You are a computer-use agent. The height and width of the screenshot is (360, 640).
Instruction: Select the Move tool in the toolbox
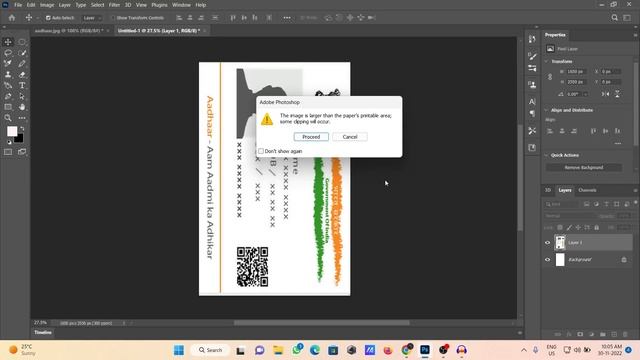pos(8,42)
